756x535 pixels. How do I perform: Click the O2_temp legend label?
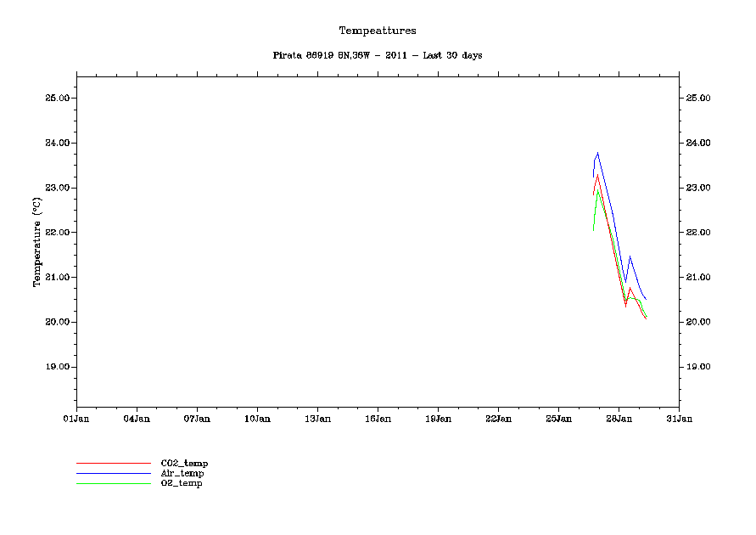click(182, 483)
